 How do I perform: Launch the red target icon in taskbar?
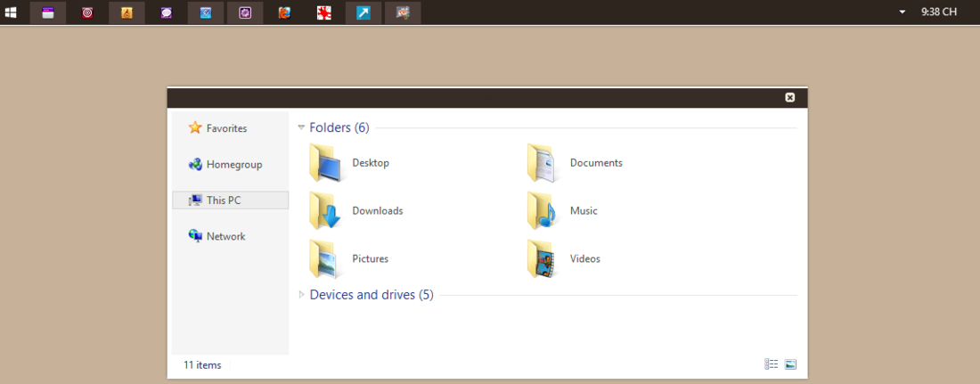87,12
